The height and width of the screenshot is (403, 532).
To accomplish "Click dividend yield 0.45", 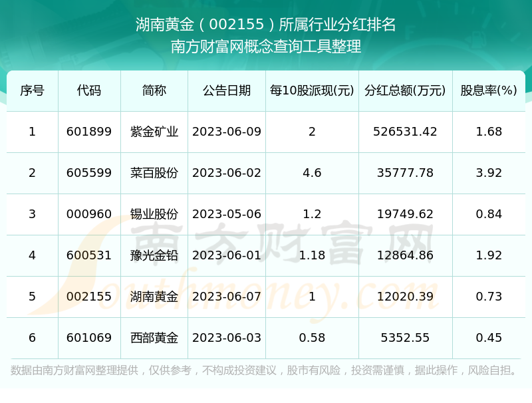I will (x=489, y=338).
